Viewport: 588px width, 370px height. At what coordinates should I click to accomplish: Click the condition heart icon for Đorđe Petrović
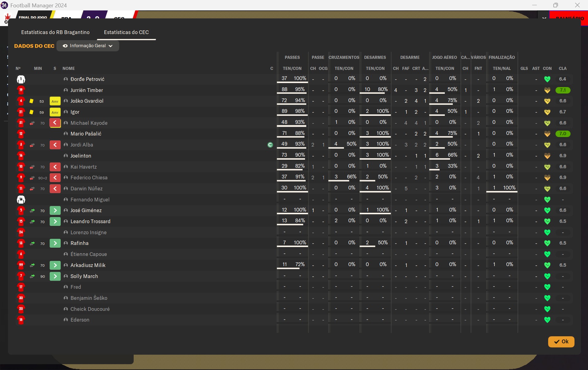click(x=547, y=79)
